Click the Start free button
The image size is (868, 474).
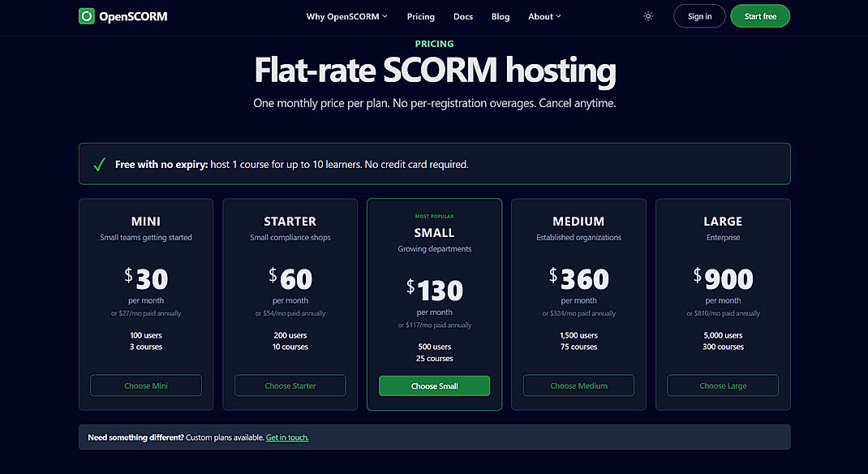pyautogui.click(x=760, y=16)
